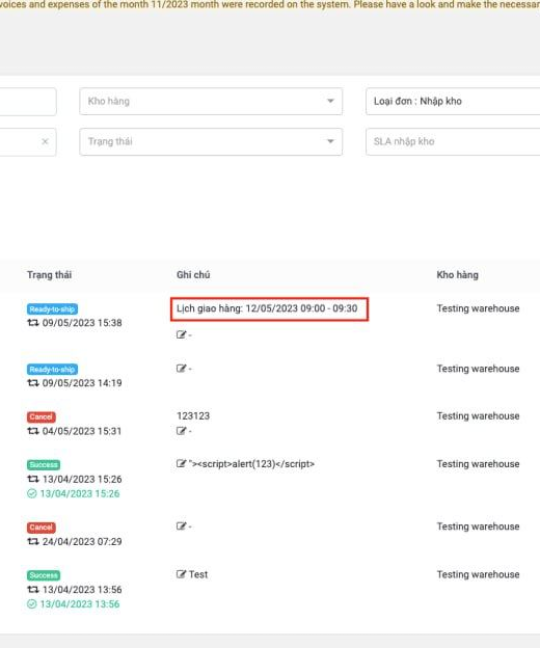This screenshot has height=648, width=540.
Task: Click the invoices and expenses notice banner text
Action: pos(270,5)
